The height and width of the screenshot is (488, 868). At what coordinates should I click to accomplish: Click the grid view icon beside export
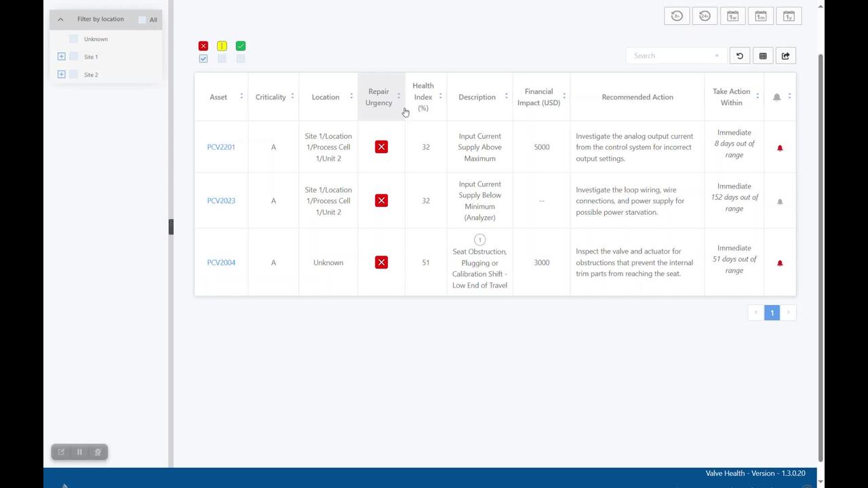pyautogui.click(x=763, y=56)
